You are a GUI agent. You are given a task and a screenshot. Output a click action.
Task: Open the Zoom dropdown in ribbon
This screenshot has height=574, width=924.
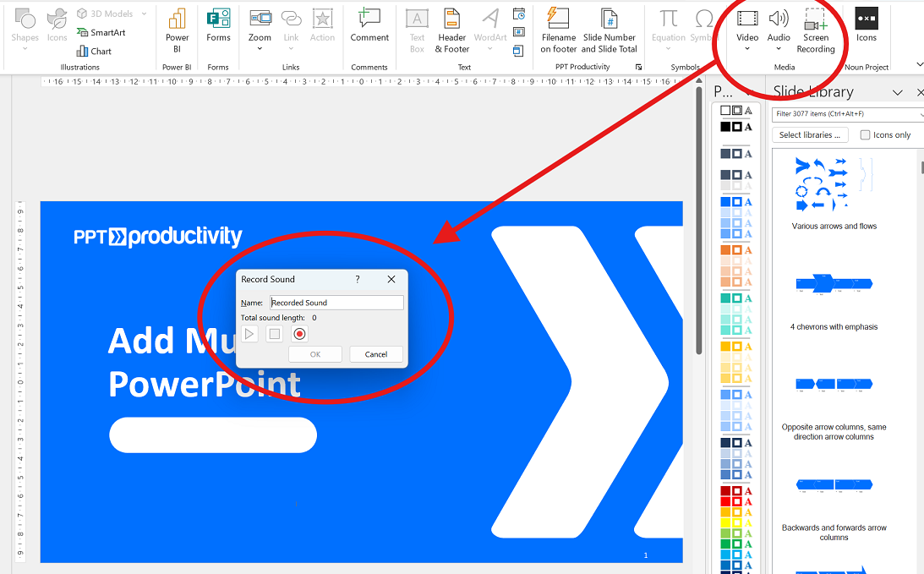coord(260,48)
